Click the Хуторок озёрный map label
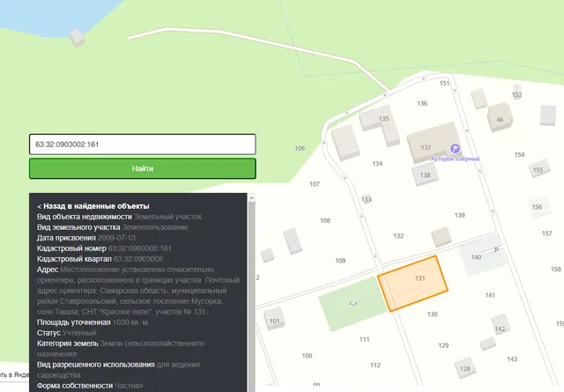 (x=455, y=159)
